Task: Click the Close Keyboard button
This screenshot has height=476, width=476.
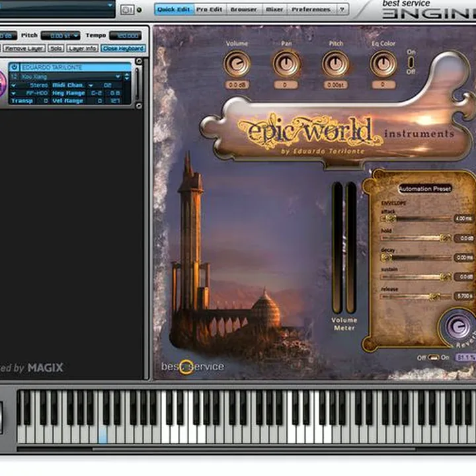Action: click(123, 48)
